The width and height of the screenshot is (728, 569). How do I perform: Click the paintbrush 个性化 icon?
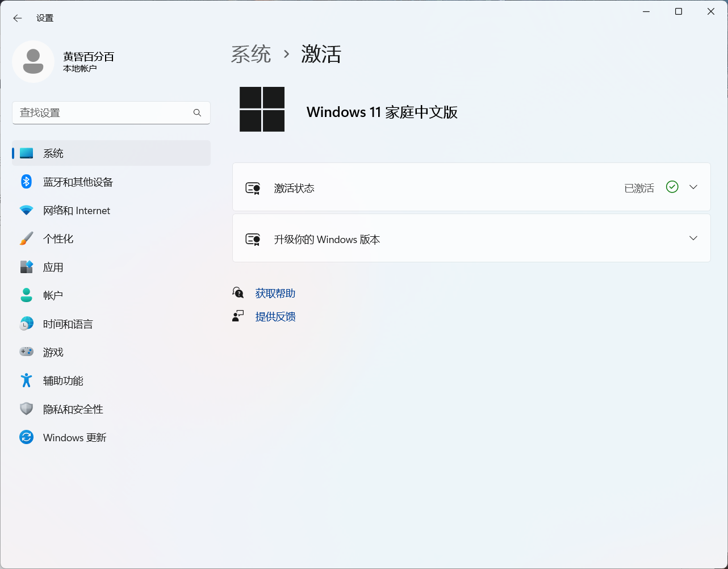tap(27, 239)
